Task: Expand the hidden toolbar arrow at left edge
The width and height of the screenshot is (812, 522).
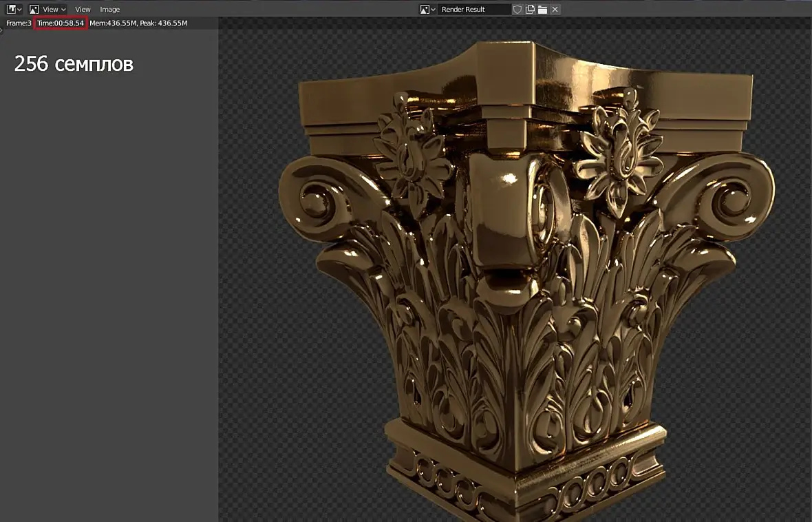Action: (2, 30)
